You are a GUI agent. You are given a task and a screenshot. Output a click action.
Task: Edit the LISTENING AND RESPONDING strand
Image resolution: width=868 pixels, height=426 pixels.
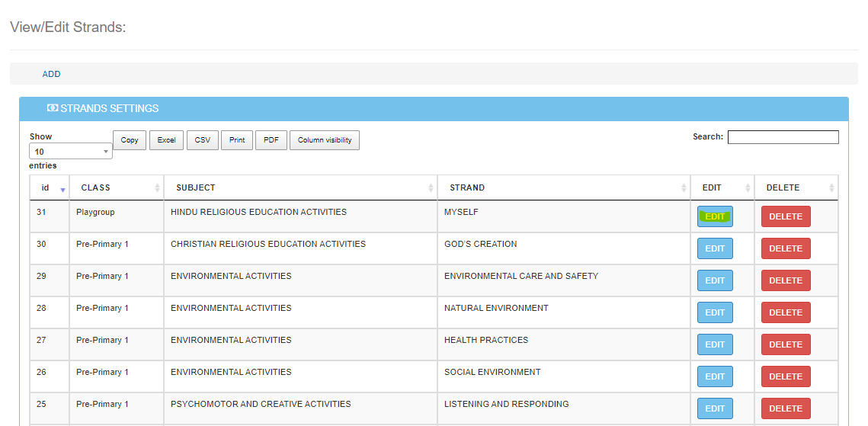click(x=715, y=408)
